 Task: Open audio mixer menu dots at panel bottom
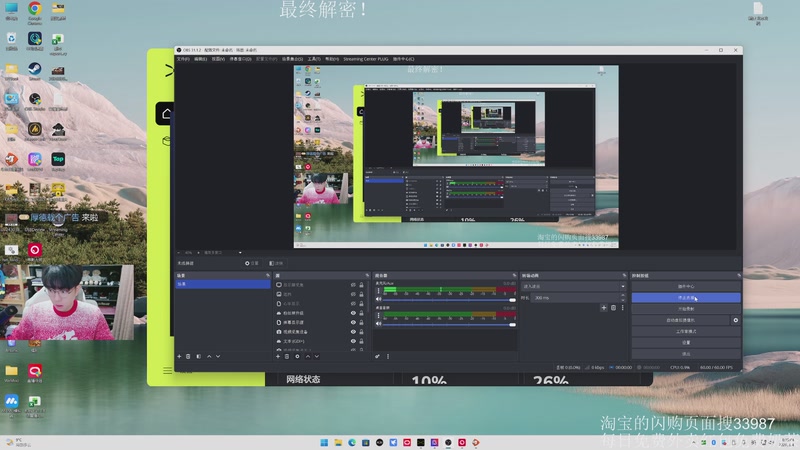(388, 356)
